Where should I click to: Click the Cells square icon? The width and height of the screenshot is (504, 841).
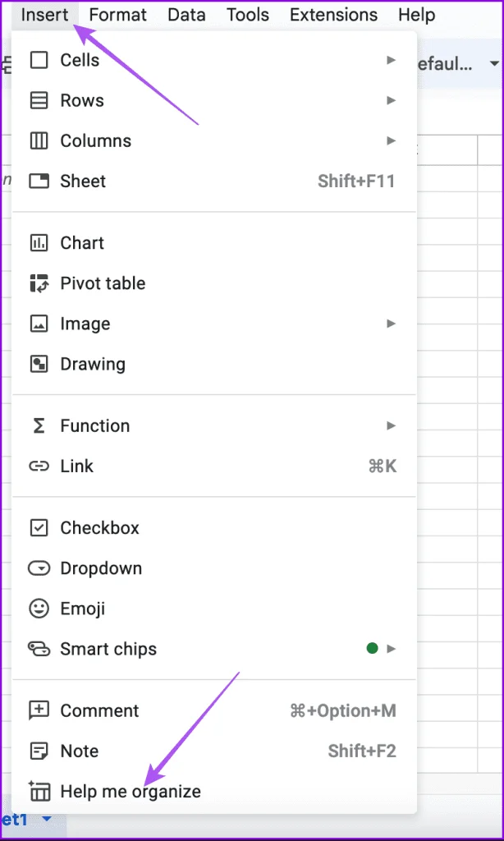(x=39, y=60)
